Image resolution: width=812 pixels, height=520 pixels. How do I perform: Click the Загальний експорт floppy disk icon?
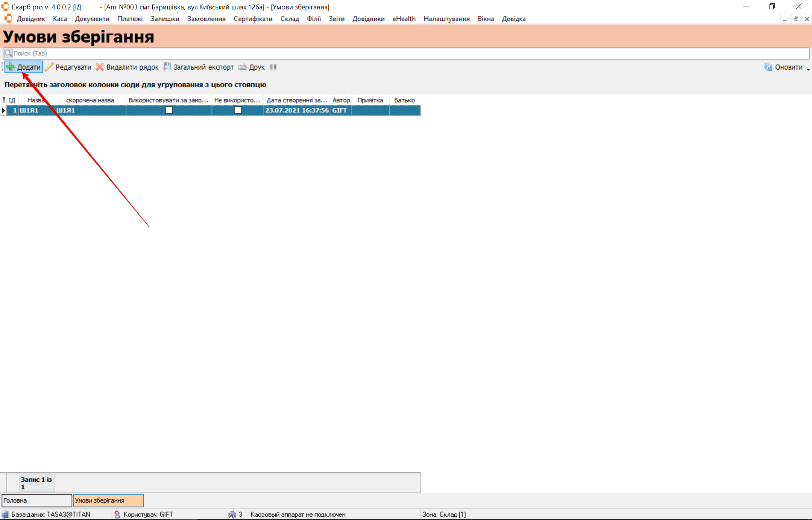167,67
